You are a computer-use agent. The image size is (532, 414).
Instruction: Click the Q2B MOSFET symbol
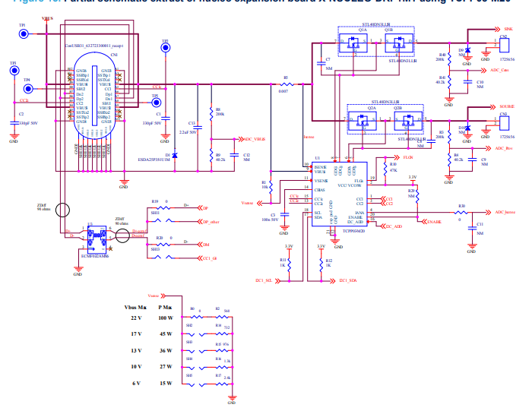408,121
